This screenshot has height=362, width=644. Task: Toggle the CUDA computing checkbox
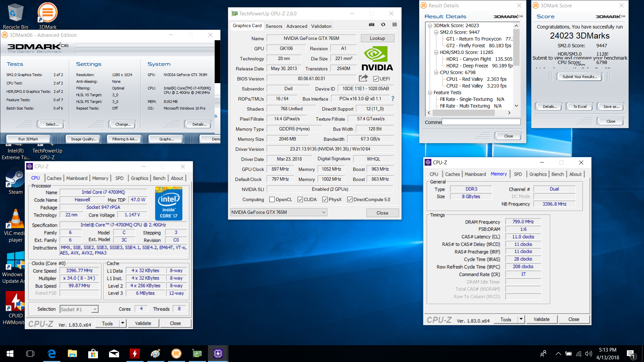coord(300,199)
